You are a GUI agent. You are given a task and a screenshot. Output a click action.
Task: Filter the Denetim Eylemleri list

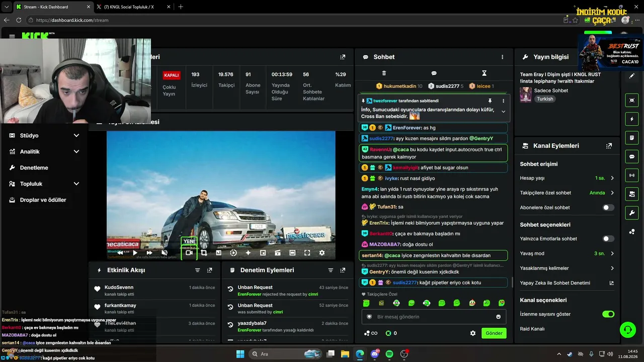click(331, 270)
